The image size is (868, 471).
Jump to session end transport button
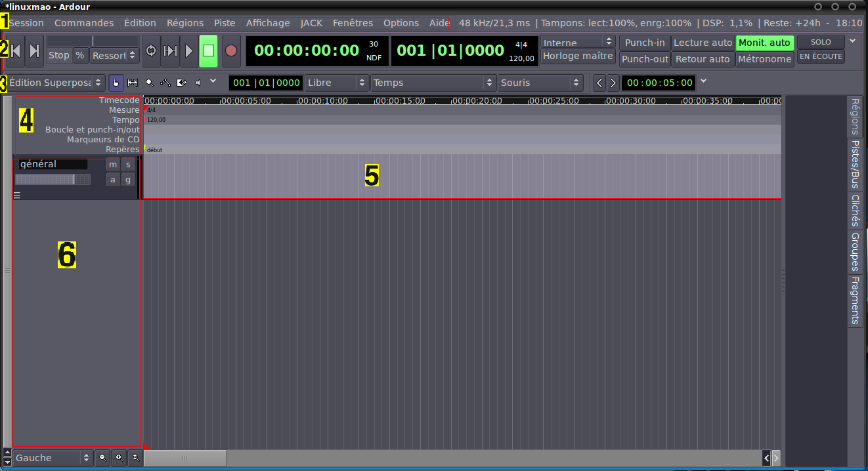[35, 51]
